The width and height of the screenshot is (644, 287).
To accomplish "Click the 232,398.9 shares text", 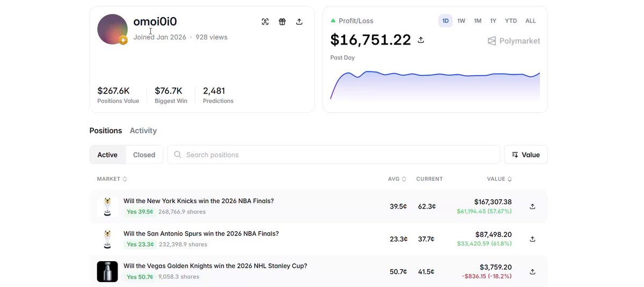I will click(183, 245).
